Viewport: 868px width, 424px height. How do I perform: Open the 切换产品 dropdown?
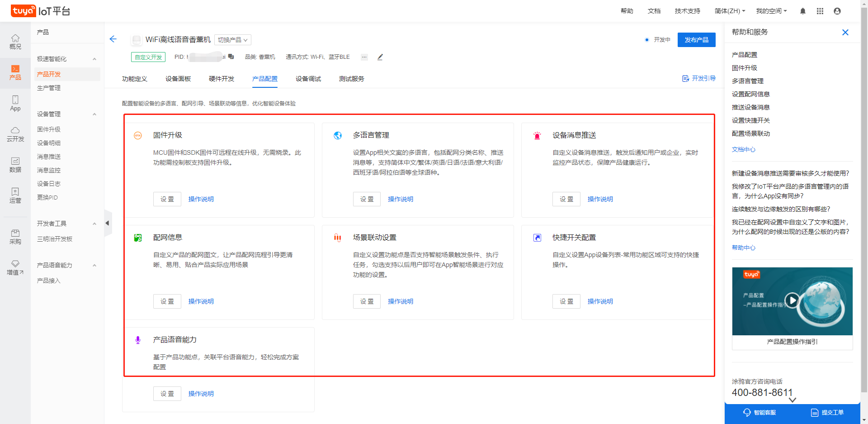pos(232,40)
